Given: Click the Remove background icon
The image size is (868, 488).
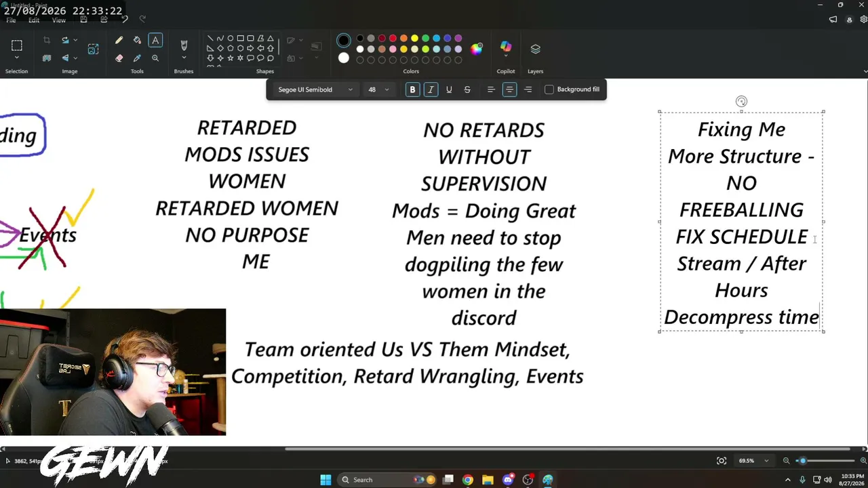Looking at the screenshot, I should click(x=47, y=58).
